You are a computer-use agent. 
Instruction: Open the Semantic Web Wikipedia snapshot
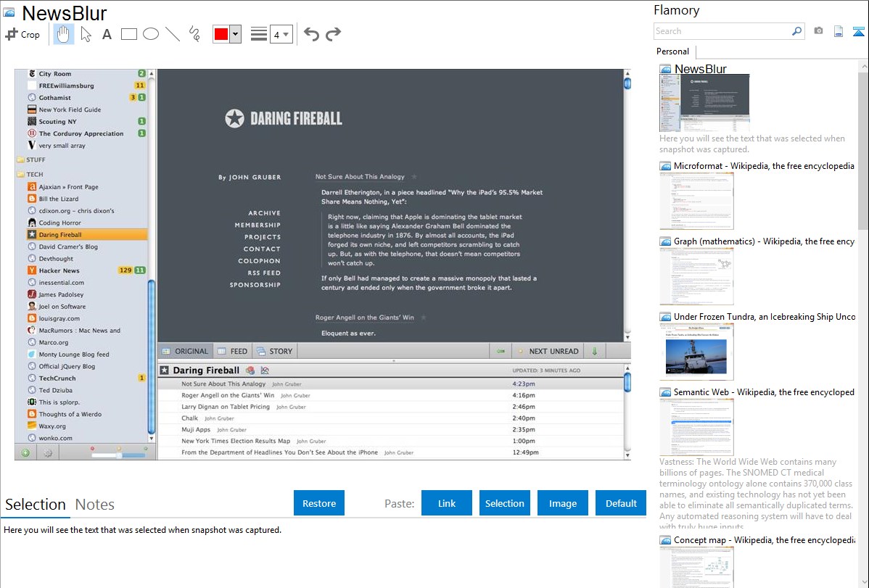696,427
